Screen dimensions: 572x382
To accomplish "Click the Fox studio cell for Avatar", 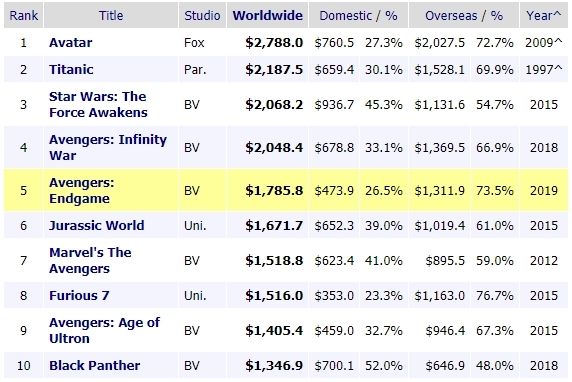I will (194, 43).
